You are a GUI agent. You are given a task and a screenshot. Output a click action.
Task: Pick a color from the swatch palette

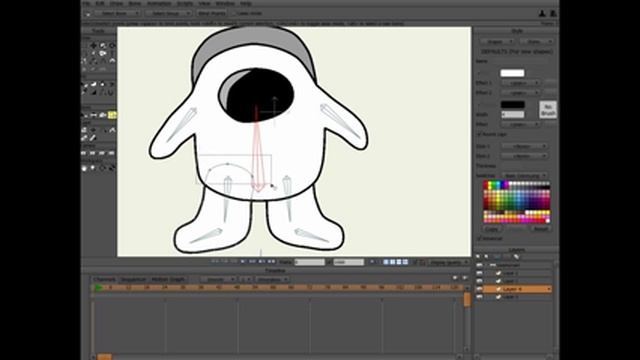click(x=516, y=202)
